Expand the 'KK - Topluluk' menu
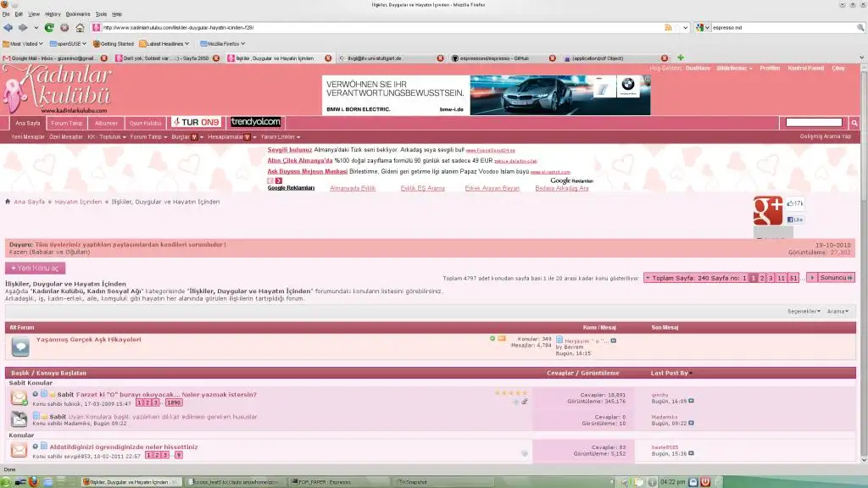 click(107, 136)
